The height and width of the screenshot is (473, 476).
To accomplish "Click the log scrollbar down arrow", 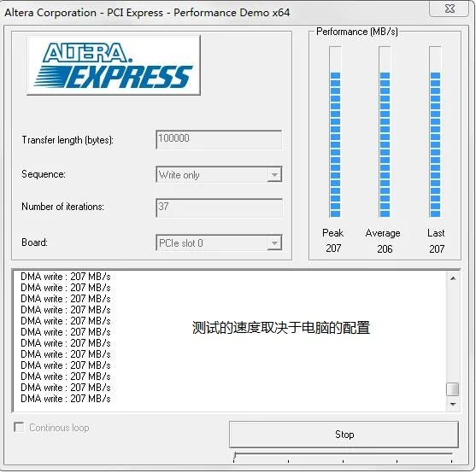I will [453, 404].
